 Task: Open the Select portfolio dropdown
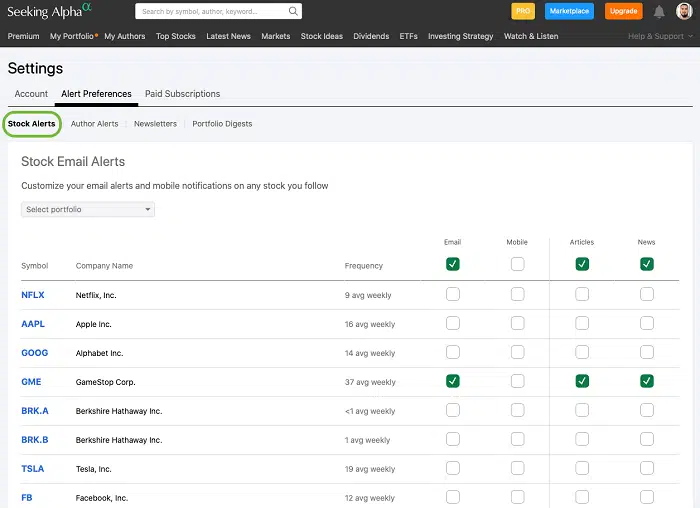click(88, 209)
